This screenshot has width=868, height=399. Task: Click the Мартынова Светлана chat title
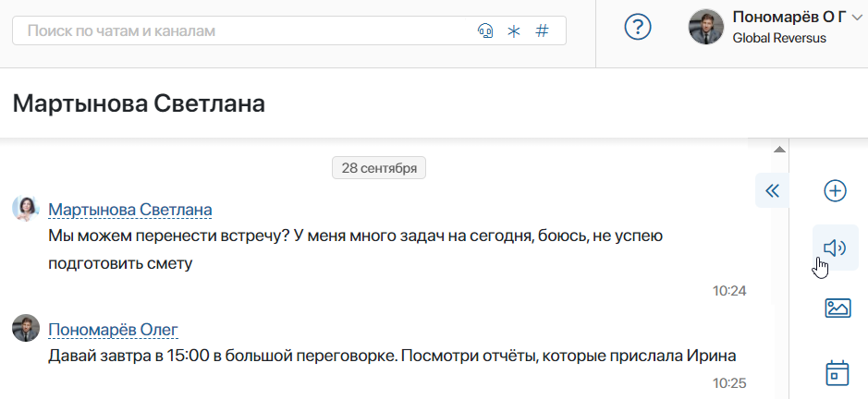(x=139, y=103)
